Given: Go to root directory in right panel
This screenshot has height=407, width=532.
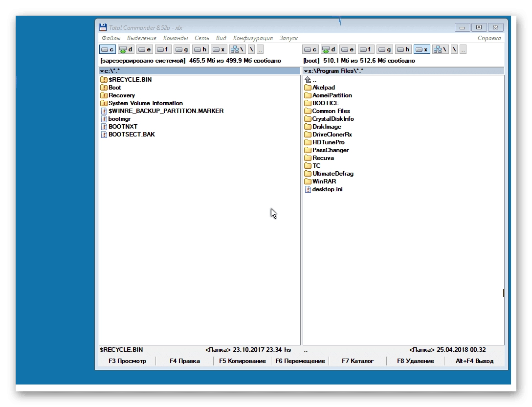Looking at the screenshot, I should coord(454,49).
